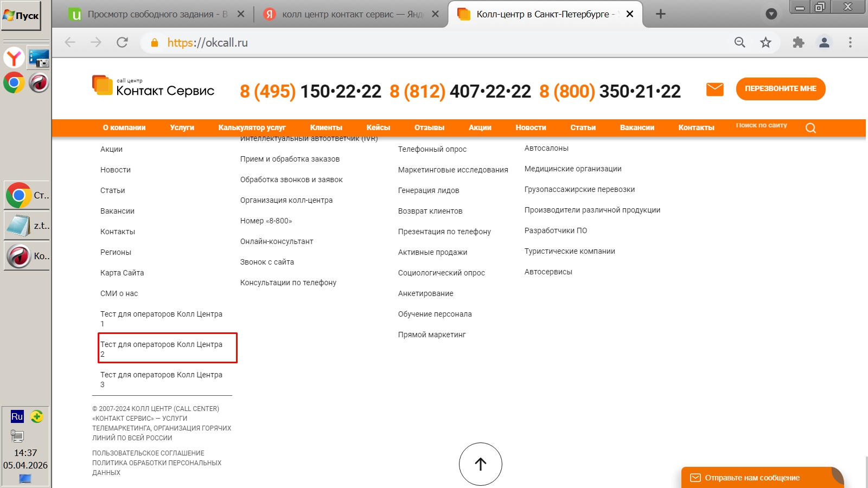Image resolution: width=868 pixels, height=488 pixels.
Task: Open the Chrome three-dot menu
Action: pos(850,42)
